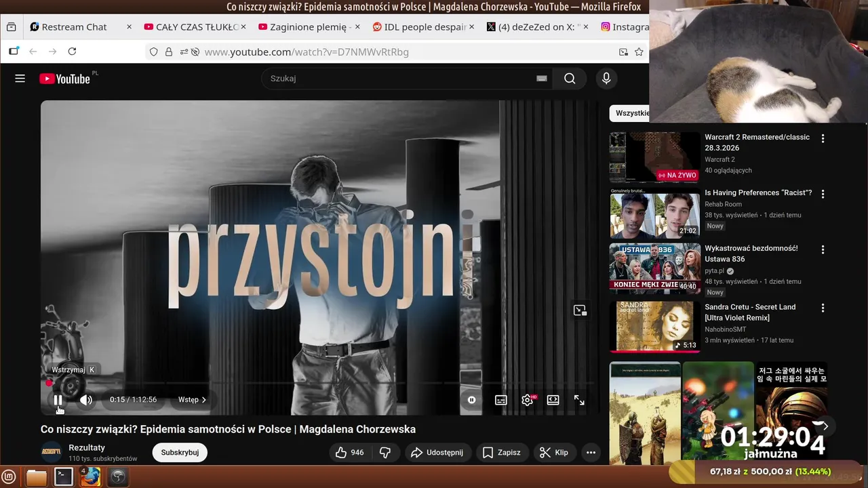Mute the video volume speaker icon
This screenshot has height=488, width=868.
(86, 400)
